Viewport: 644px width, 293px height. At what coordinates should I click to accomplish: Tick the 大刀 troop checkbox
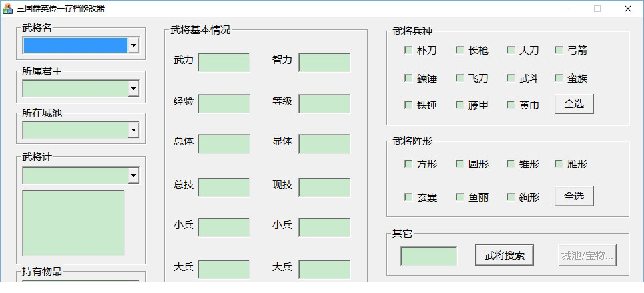511,50
